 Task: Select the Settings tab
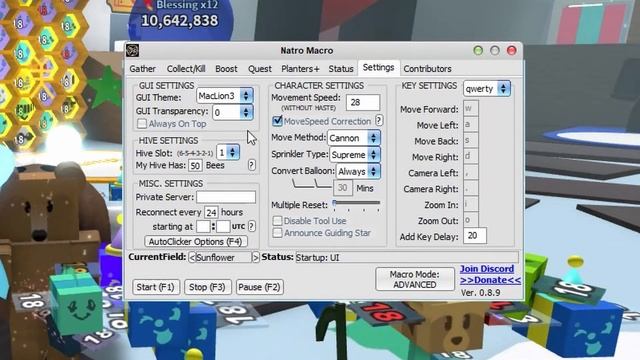tap(378, 68)
